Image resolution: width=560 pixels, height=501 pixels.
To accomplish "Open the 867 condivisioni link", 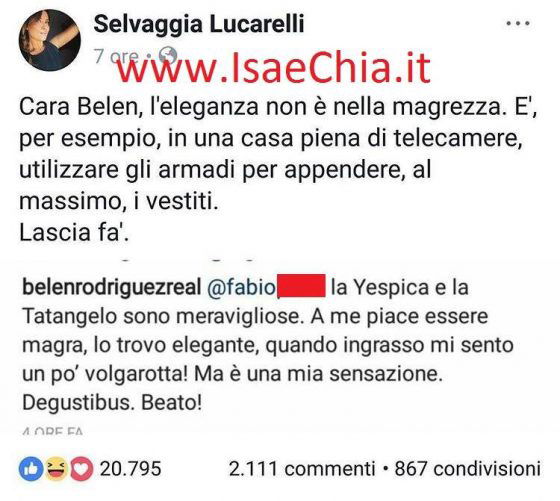I will click(468, 469).
